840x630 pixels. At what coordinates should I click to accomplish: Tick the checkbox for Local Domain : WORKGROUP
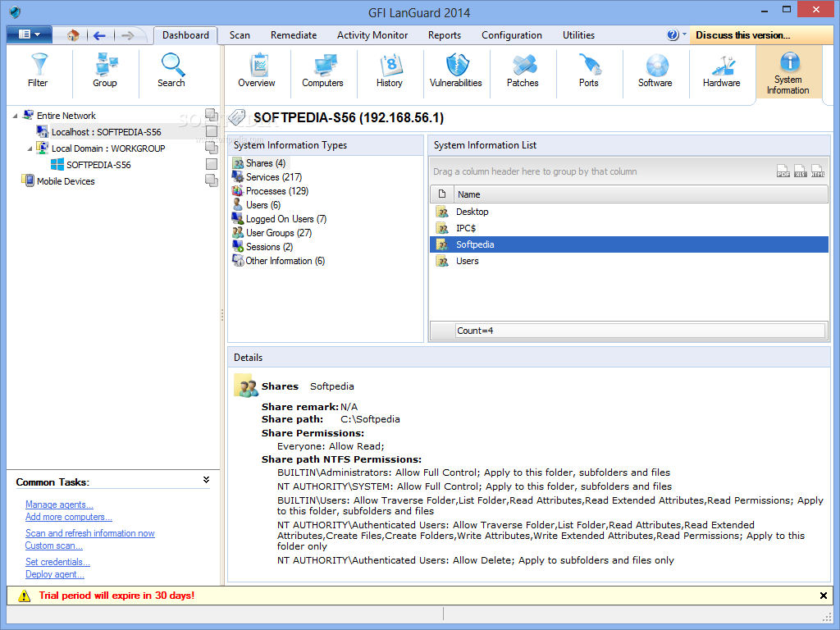click(212, 148)
